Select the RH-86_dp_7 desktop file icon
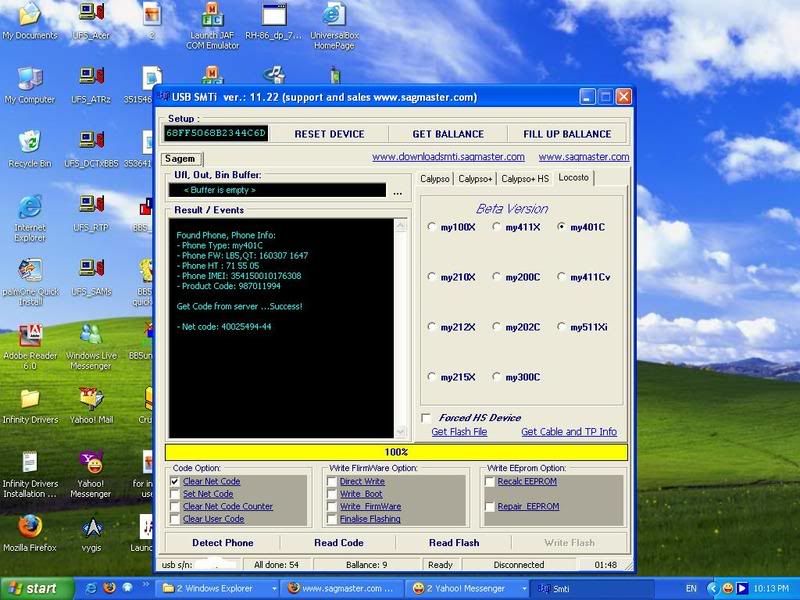 273,20
